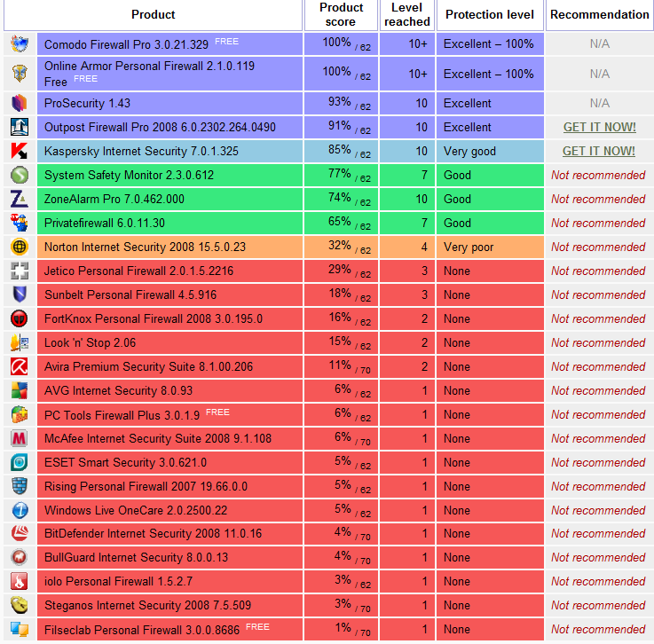Click the iolo Personal Firewall icon
The height and width of the screenshot is (644, 654).
20,582
